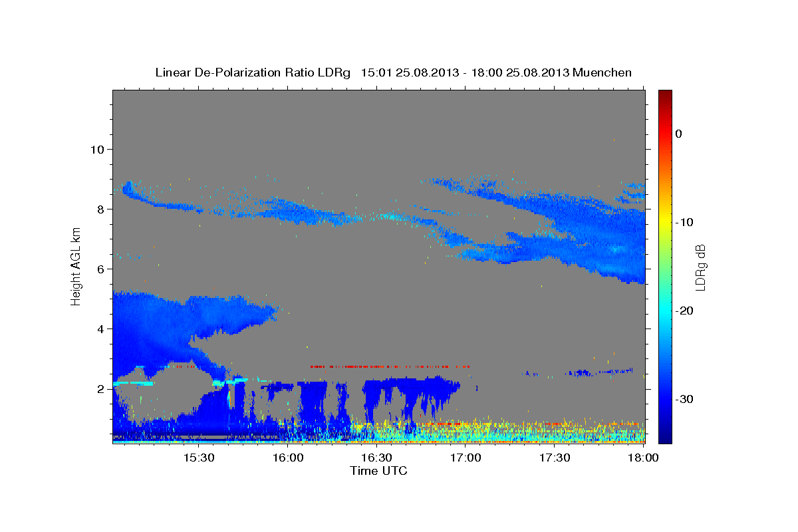The width and height of the screenshot is (798, 532).
Task: Click the 17:00 time tick label
Action: [x=466, y=458]
